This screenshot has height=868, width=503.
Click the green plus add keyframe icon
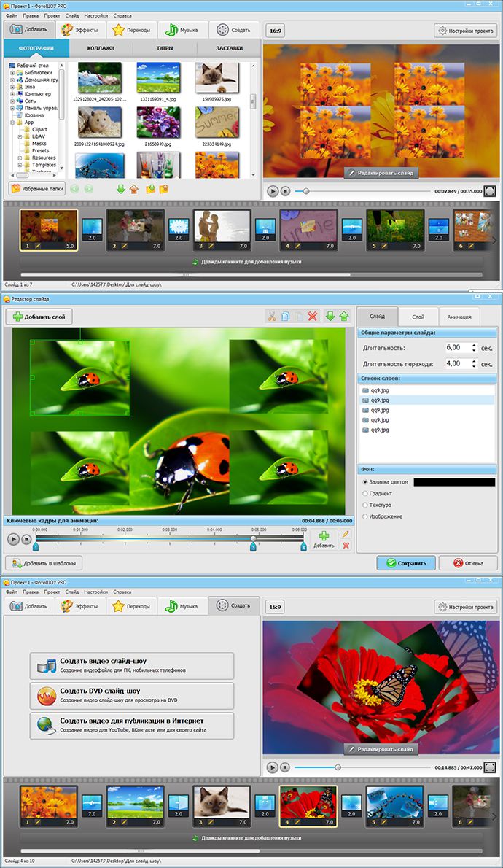click(x=324, y=535)
